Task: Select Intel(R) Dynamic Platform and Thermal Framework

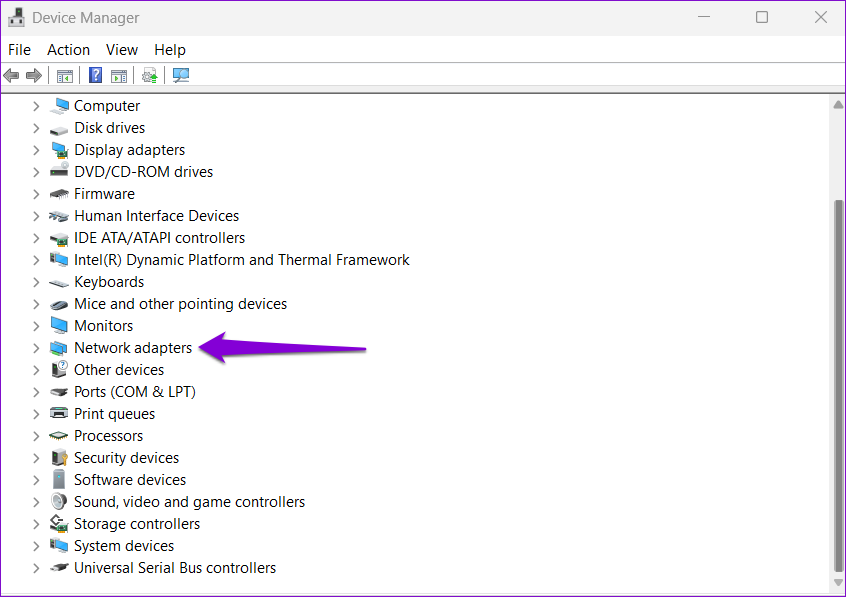Action: pos(242,260)
